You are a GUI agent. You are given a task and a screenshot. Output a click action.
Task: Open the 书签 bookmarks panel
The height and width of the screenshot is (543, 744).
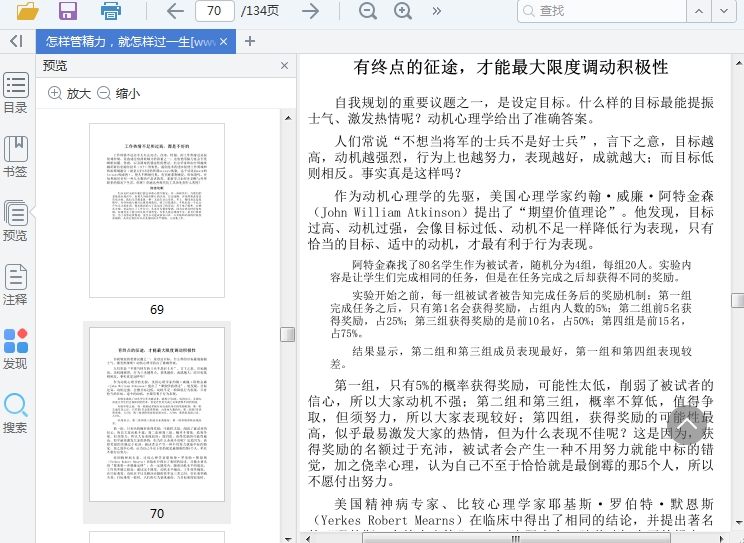(x=15, y=156)
